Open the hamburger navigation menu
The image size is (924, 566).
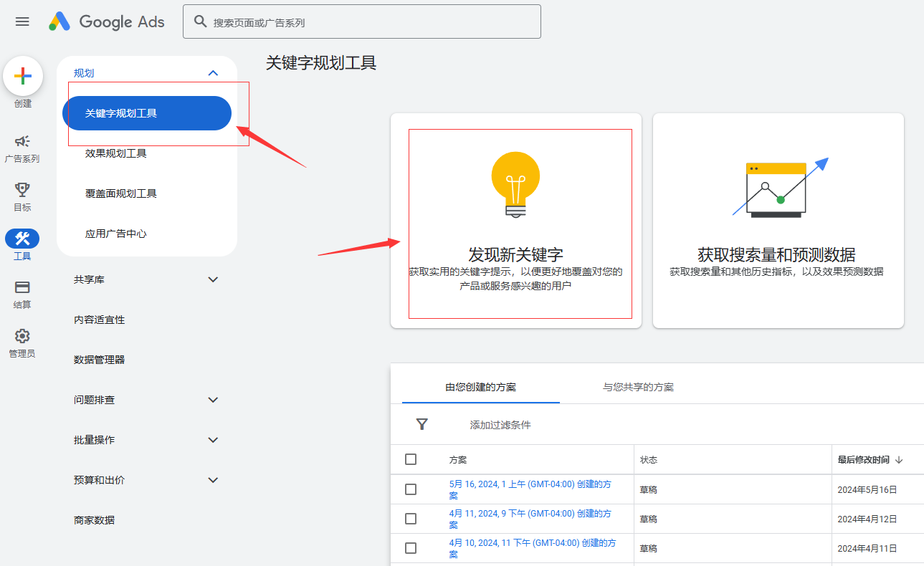22,21
